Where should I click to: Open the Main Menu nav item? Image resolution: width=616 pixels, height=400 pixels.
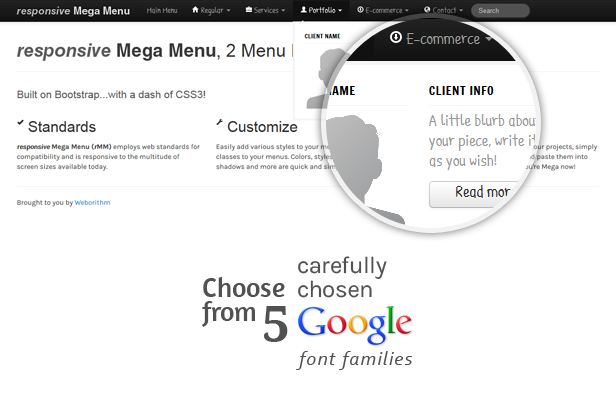(162, 11)
